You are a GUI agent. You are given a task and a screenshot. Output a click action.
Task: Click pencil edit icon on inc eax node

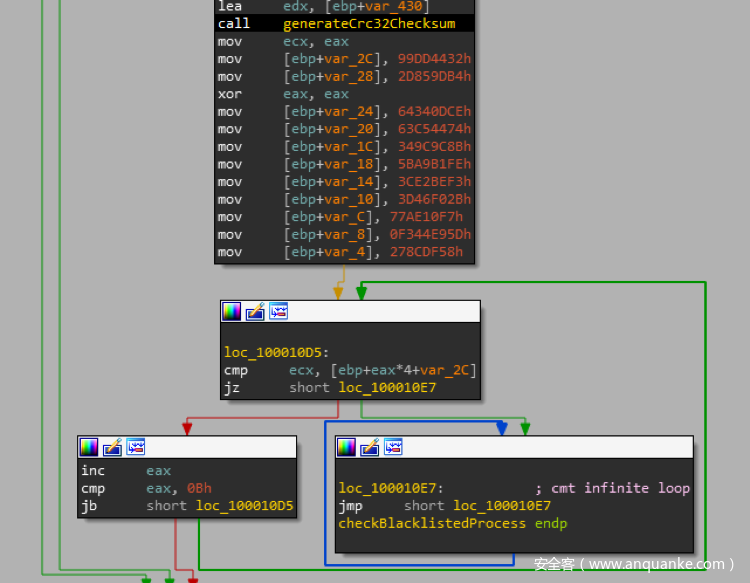click(112, 447)
